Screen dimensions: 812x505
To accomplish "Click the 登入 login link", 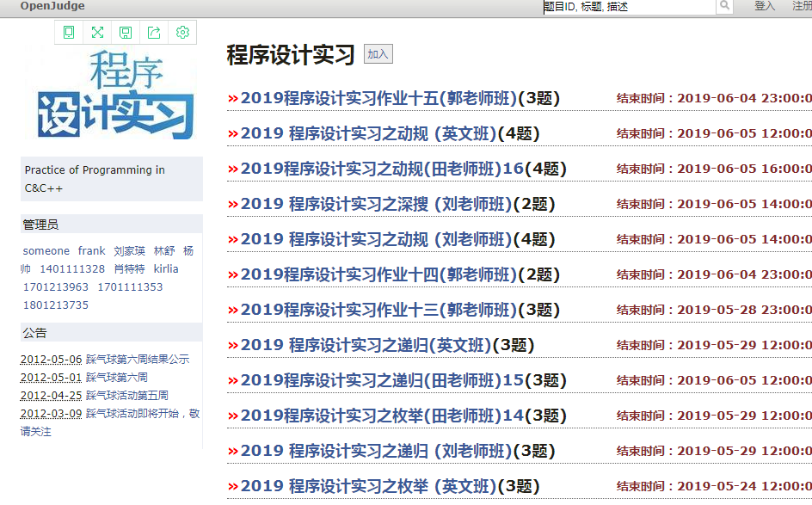I will pos(763,6).
